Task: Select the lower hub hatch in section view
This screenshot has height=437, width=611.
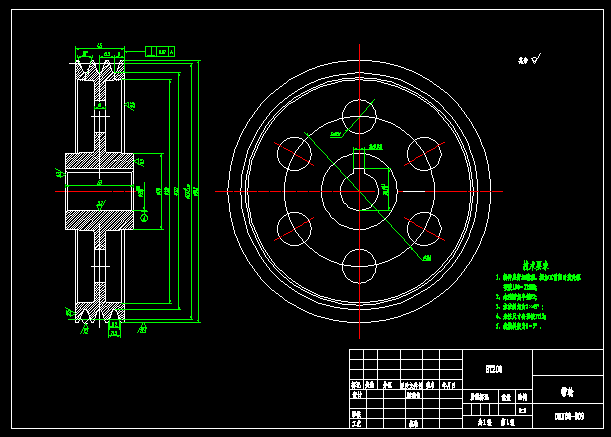Action: point(99,220)
